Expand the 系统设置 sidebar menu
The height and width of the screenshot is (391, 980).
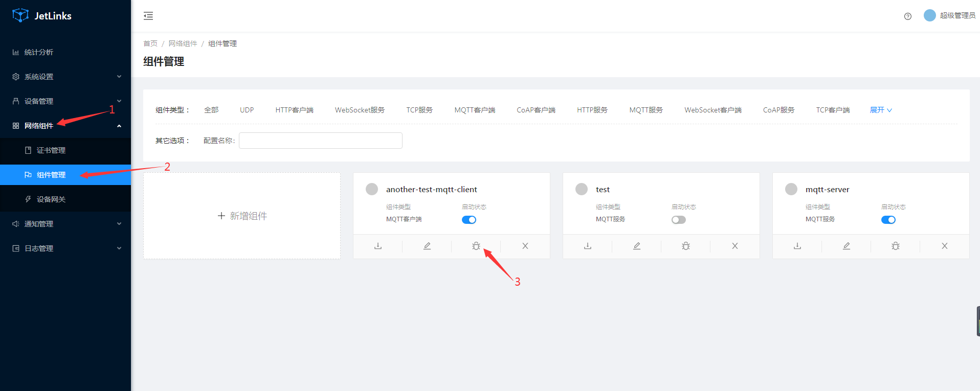point(65,77)
